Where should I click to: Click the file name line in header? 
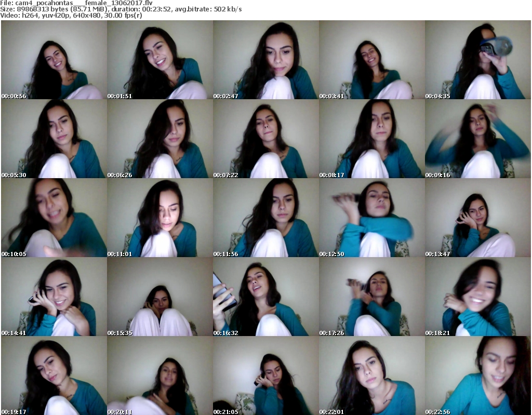(76, 3)
